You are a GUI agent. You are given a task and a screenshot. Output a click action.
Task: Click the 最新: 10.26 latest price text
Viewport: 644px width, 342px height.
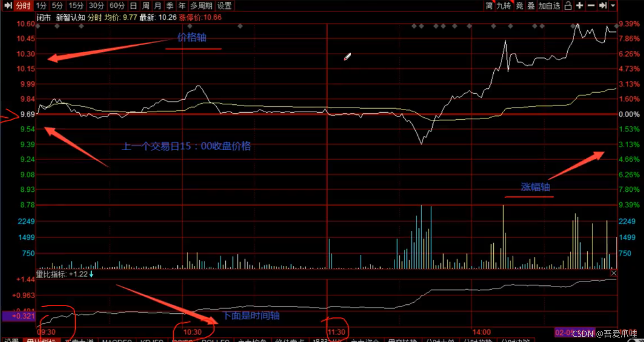[158, 18]
